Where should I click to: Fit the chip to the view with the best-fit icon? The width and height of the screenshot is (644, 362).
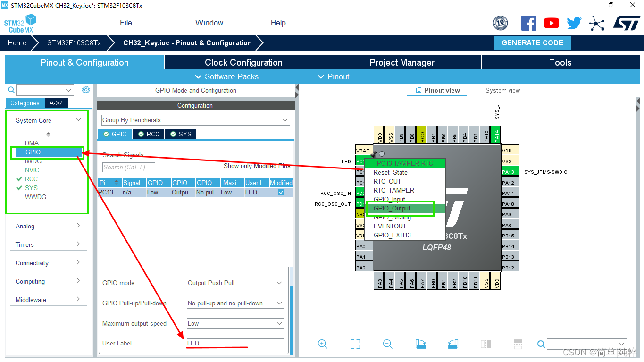(x=355, y=344)
